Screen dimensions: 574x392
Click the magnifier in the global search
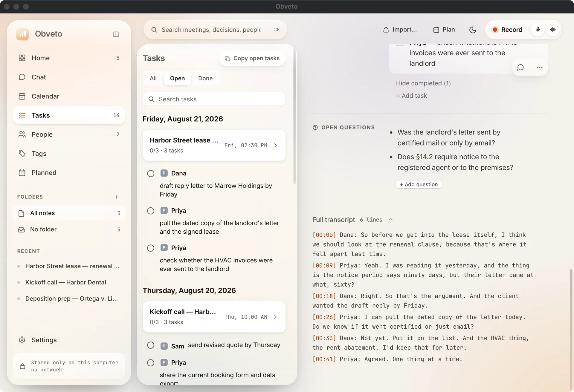[x=154, y=30]
